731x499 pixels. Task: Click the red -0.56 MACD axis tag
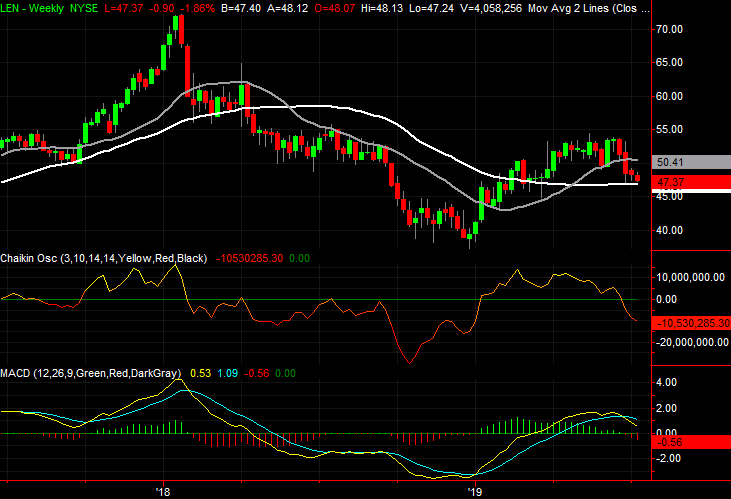pos(668,441)
